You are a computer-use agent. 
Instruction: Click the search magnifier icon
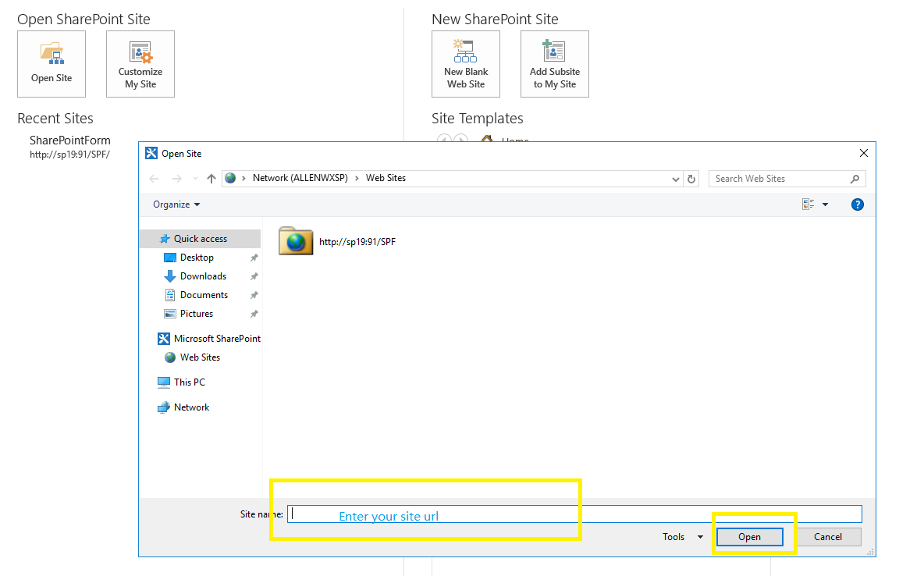pos(855,179)
